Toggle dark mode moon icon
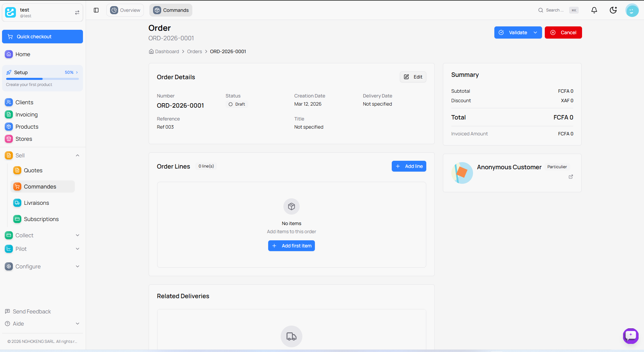644x352 pixels. [x=613, y=10]
